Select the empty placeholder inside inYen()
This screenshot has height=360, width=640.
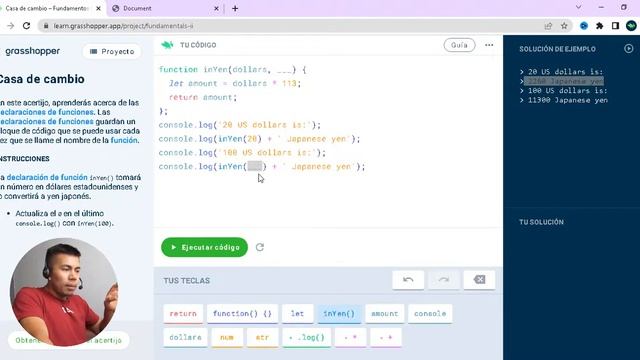coord(255,166)
